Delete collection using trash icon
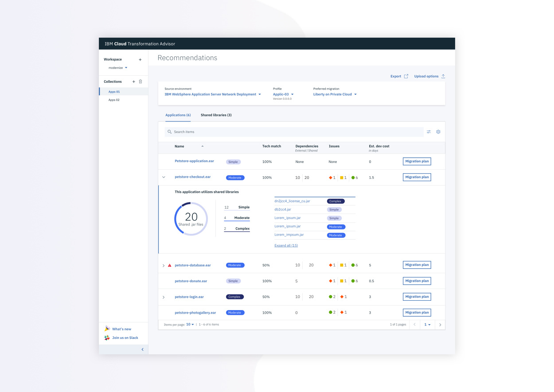This screenshot has height=392, width=554. [x=140, y=82]
